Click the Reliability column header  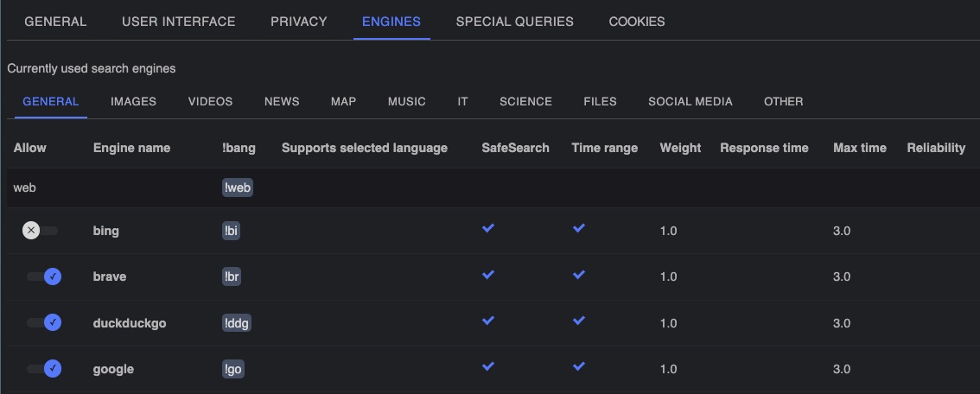936,148
